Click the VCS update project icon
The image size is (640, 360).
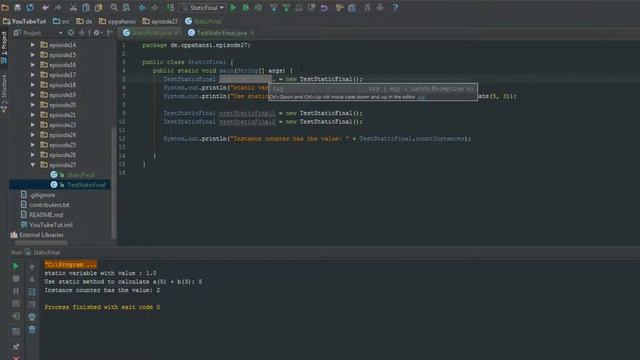coord(274,7)
